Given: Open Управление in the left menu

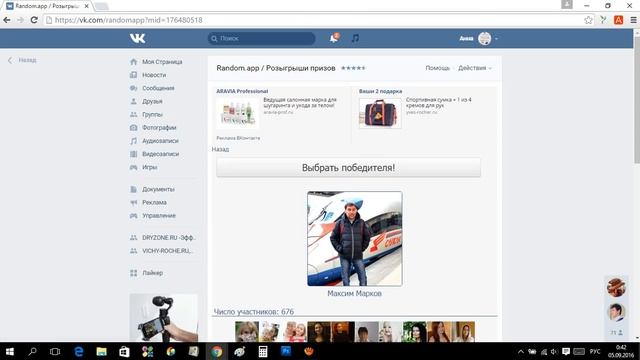Looking at the screenshot, I should pos(159,216).
